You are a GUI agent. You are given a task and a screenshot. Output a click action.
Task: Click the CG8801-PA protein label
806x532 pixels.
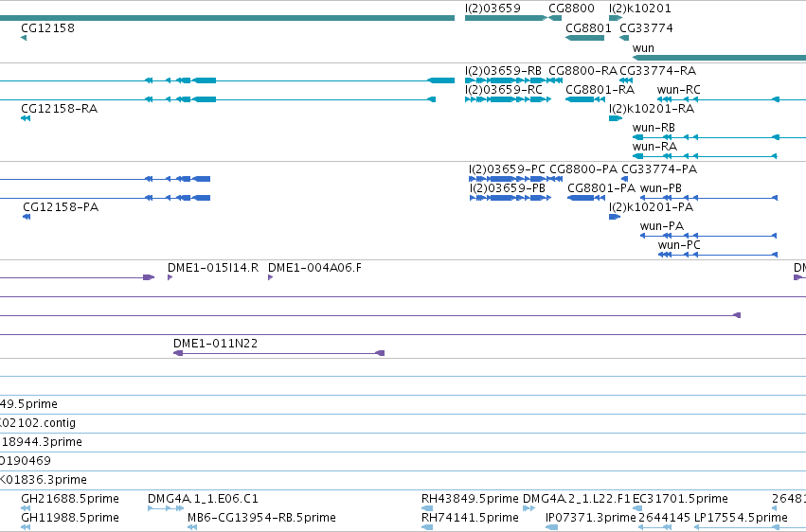(x=600, y=188)
